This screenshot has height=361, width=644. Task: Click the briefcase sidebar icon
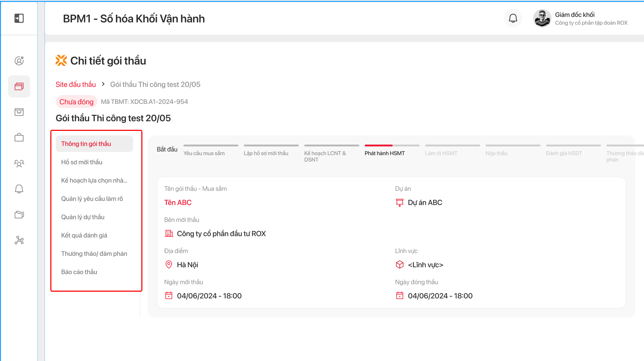pos(19,138)
